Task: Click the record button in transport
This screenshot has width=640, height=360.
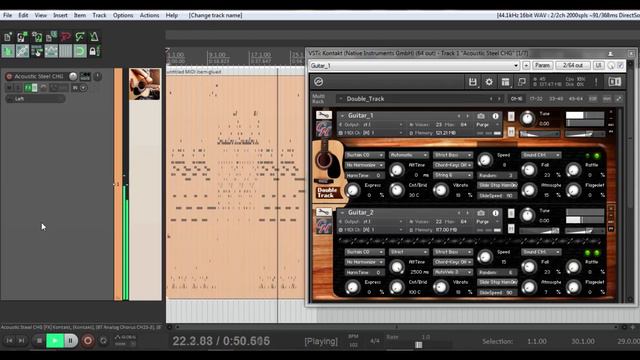Action: tap(87, 340)
